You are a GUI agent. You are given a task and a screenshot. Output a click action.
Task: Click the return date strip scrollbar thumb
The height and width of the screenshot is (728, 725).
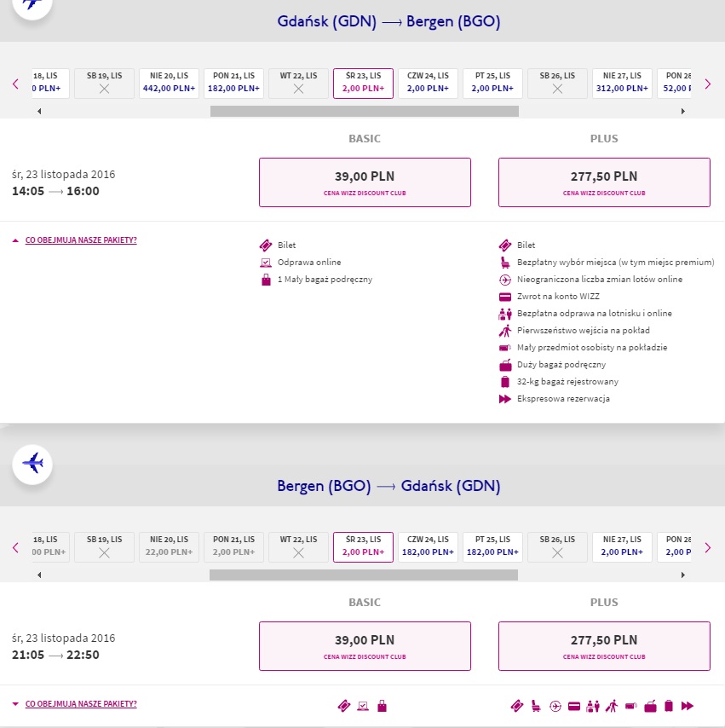tap(364, 575)
